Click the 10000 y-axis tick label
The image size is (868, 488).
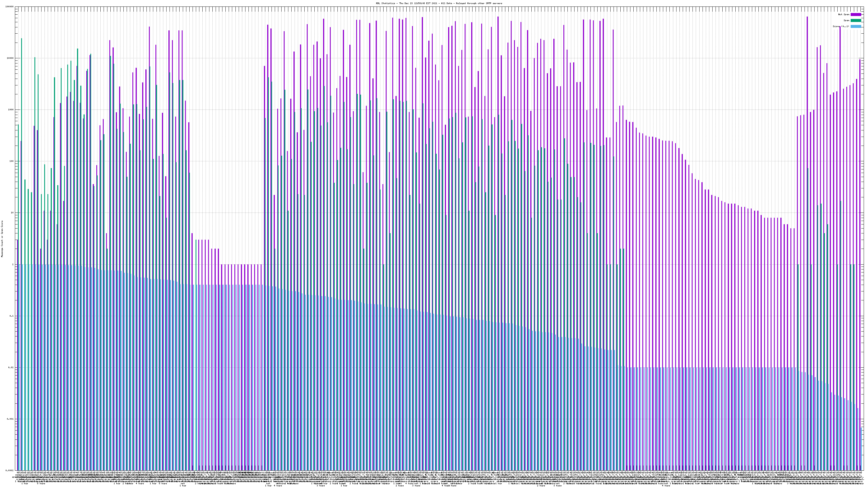(x=11, y=58)
